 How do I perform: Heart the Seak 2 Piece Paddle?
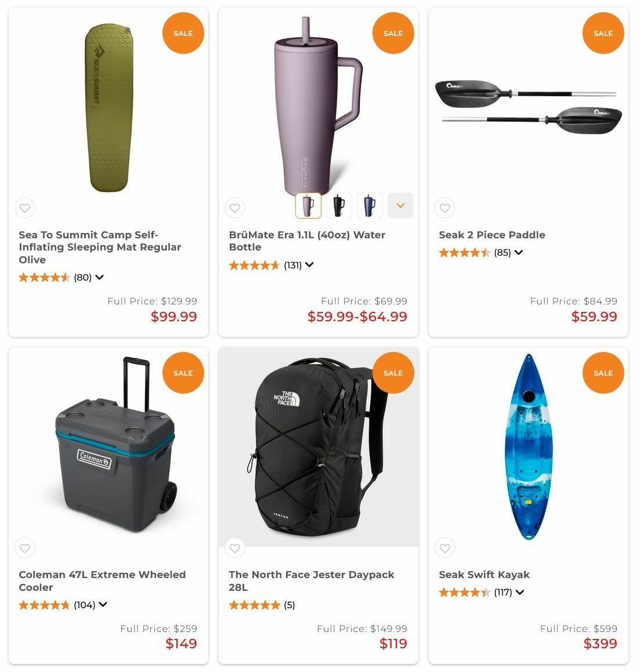point(445,208)
